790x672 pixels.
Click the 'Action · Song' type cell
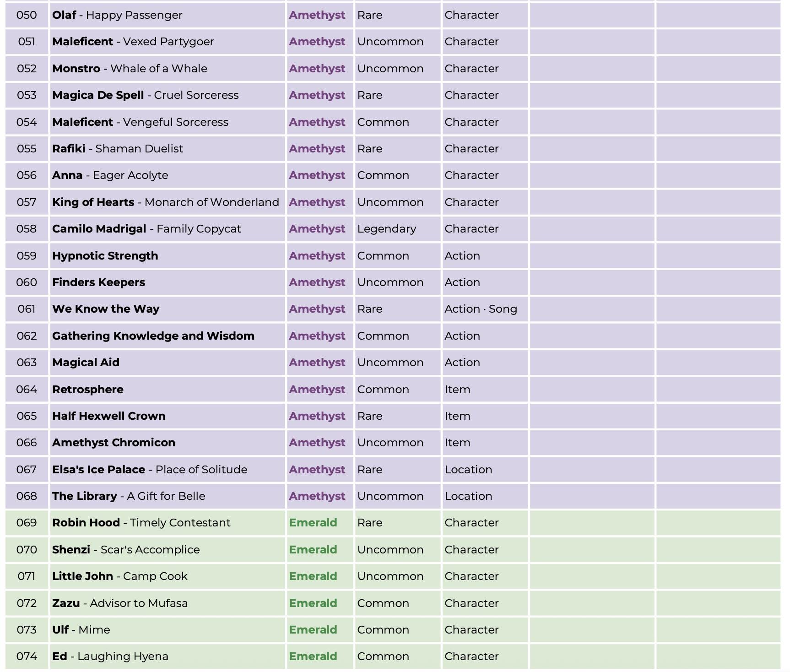pyautogui.click(x=485, y=309)
